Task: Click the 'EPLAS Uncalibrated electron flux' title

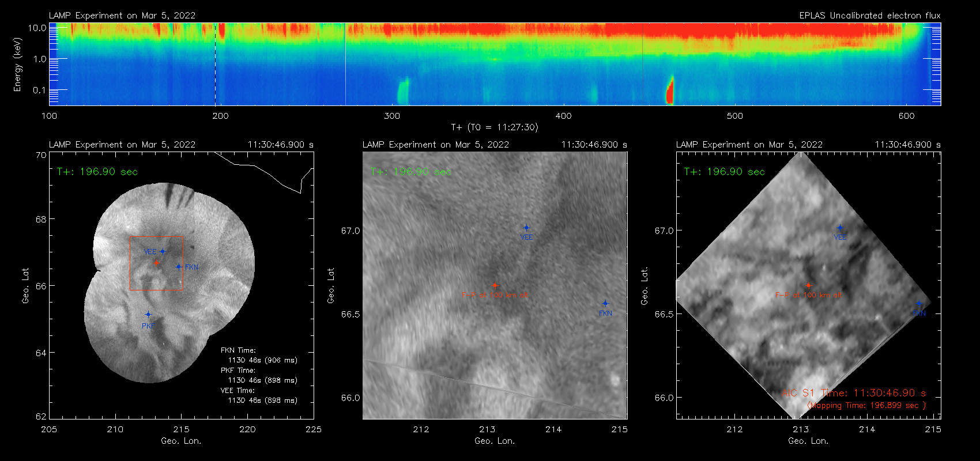Action: (870, 16)
